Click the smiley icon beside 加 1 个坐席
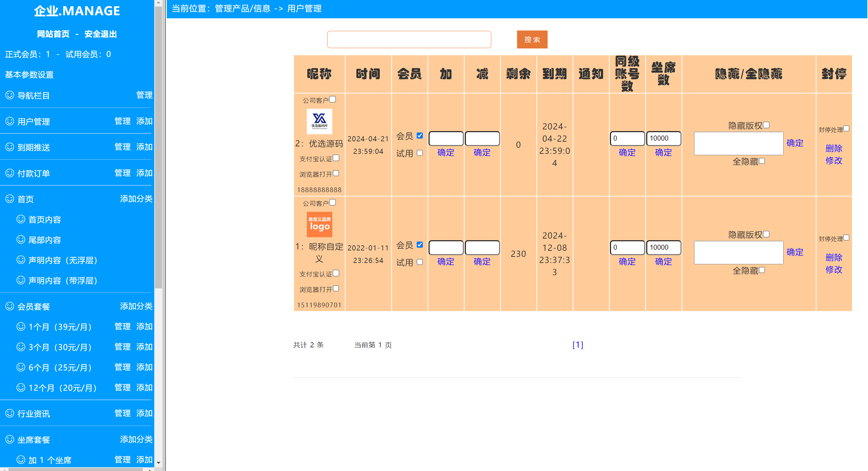The image size is (868, 471). (x=21, y=460)
